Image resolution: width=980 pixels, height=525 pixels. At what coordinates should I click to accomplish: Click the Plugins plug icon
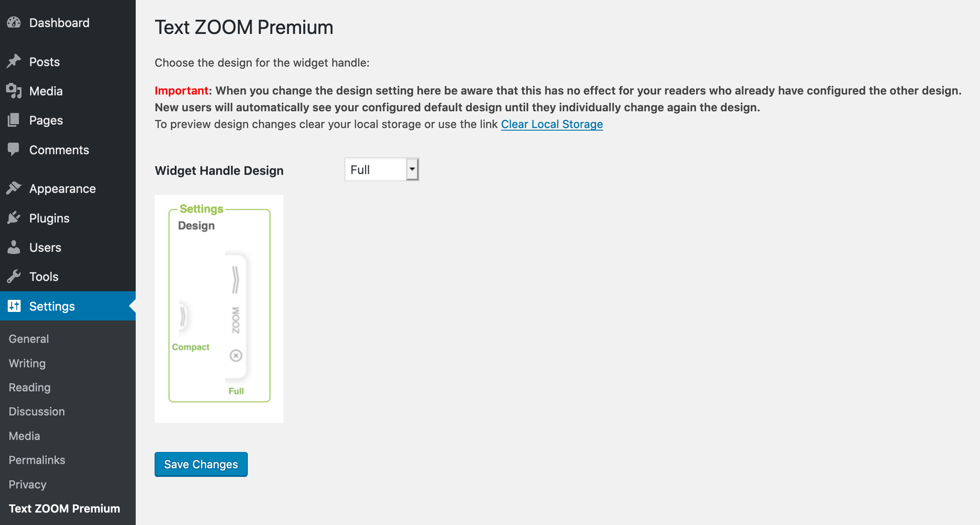coord(14,218)
